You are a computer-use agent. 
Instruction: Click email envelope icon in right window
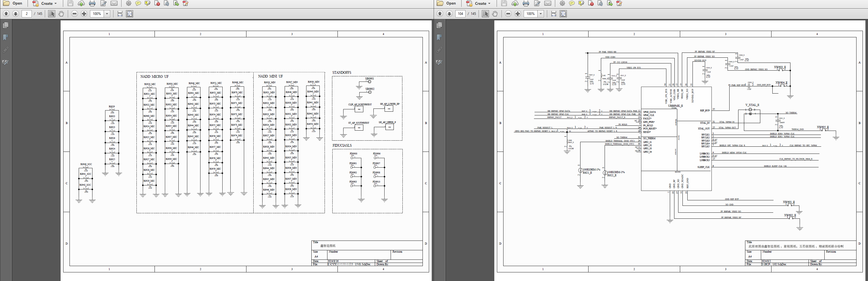click(548, 3)
